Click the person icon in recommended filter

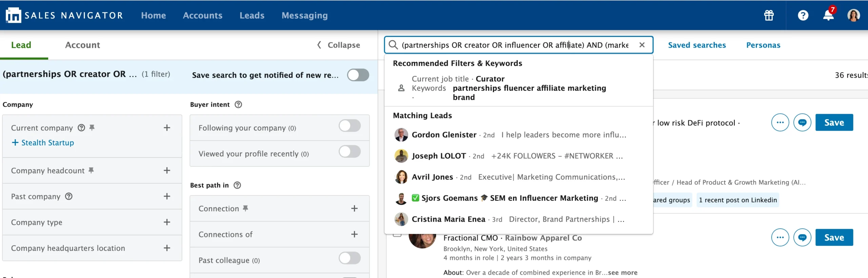tap(401, 88)
